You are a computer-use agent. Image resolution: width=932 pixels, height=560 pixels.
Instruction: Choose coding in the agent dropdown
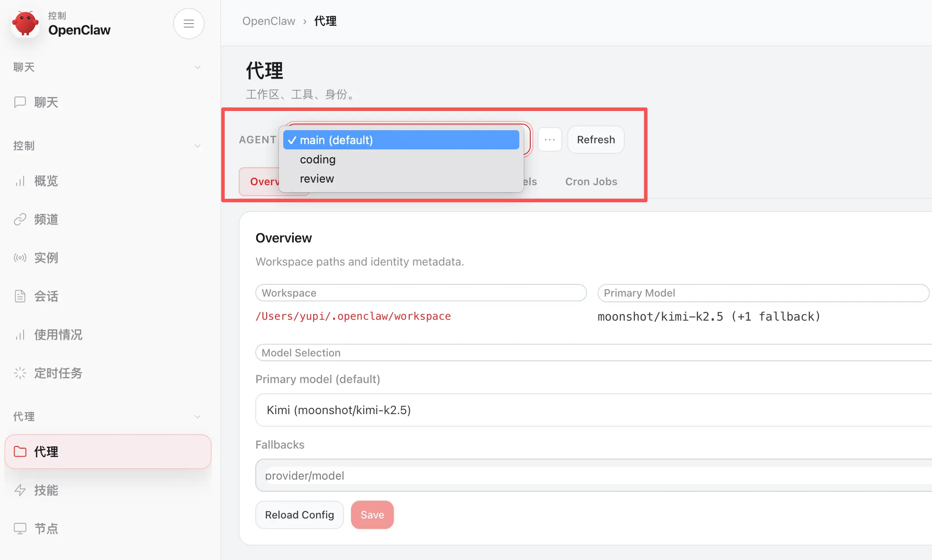(318, 159)
